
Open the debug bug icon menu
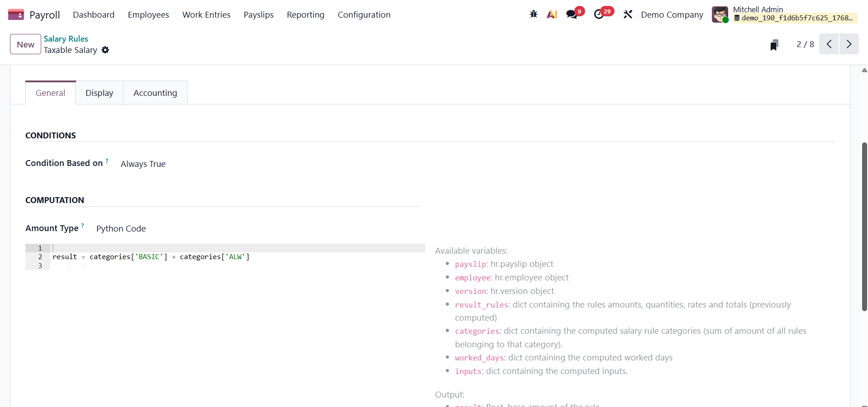point(534,14)
